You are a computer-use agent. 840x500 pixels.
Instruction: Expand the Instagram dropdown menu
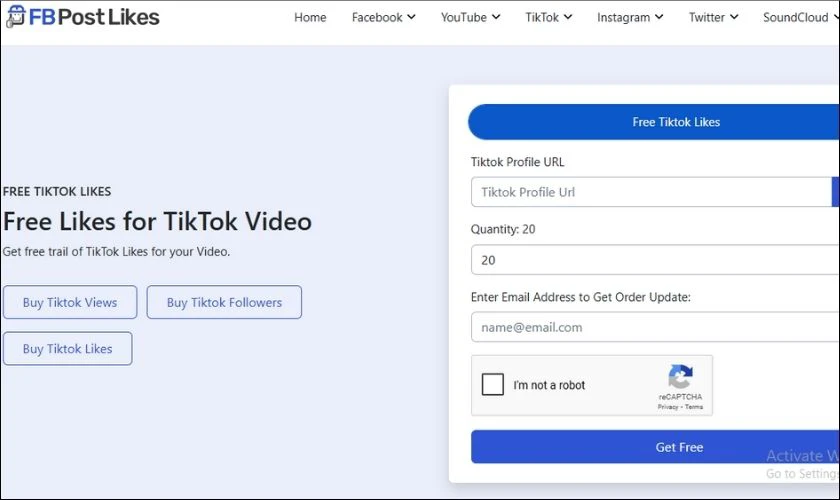pos(630,18)
